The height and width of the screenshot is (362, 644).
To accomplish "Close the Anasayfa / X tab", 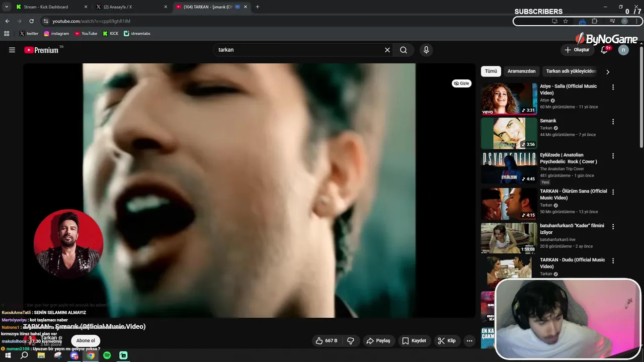I will tap(166, 7).
